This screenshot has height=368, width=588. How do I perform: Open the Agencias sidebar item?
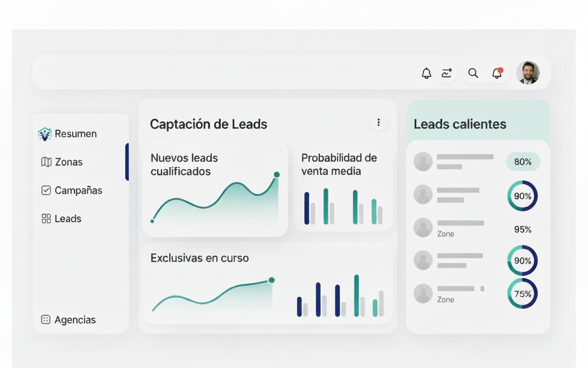[75, 320]
